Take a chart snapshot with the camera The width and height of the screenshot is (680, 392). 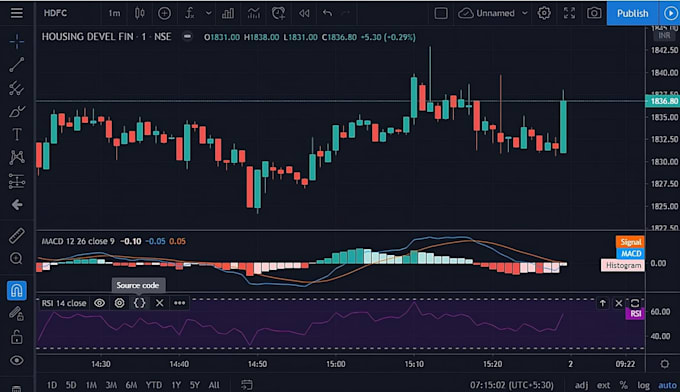click(x=594, y=13)
